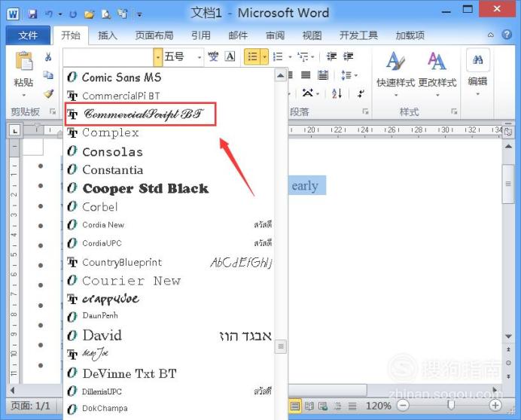Expand the line spacing dropdown arrow

point(355,76)
